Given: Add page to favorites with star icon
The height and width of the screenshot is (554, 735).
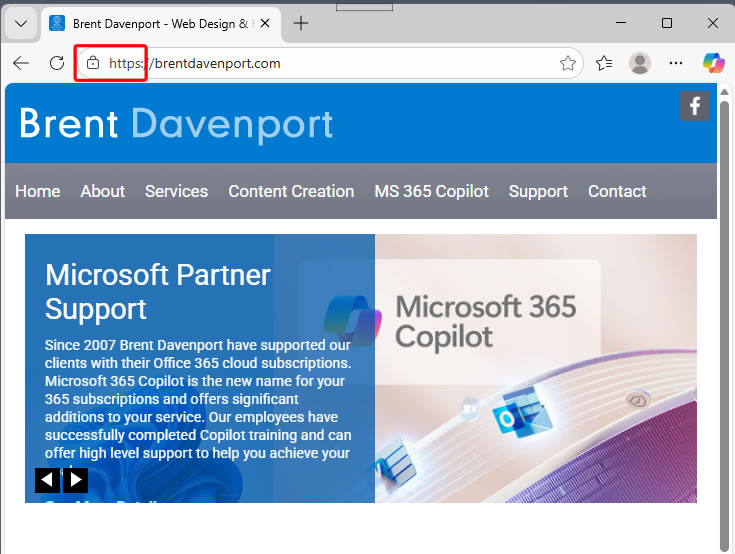Looking at the screenshot, I should point(568,63).
